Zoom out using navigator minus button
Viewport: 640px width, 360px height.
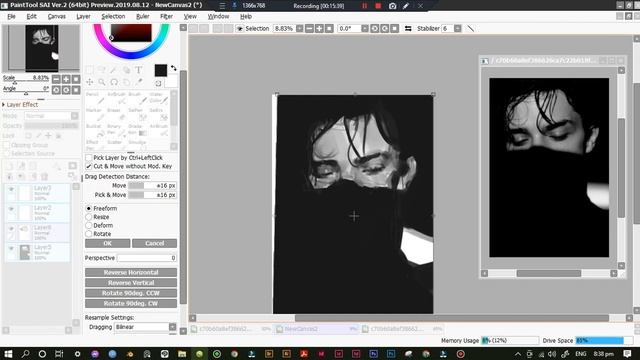(x=56, y=79)
